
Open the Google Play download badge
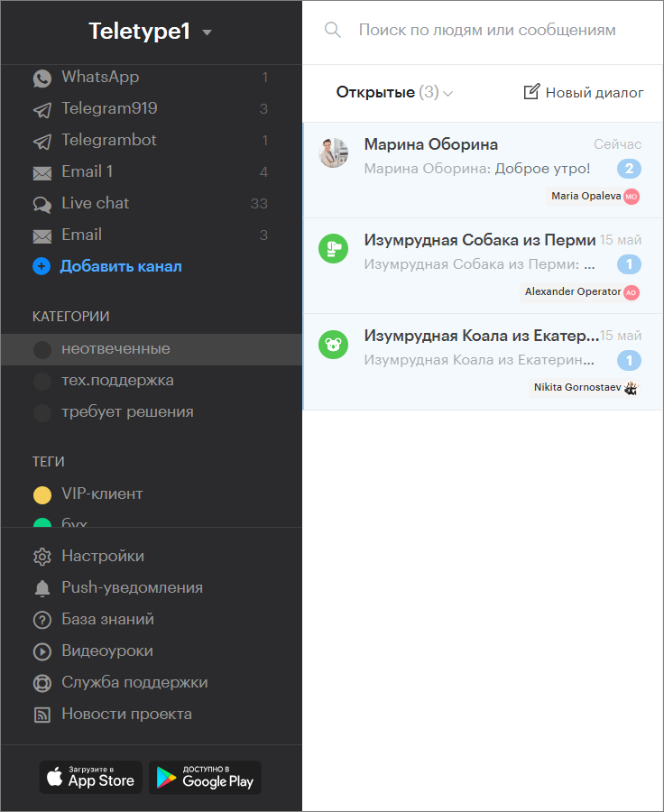pyautogui.click(x=205, y=778)
